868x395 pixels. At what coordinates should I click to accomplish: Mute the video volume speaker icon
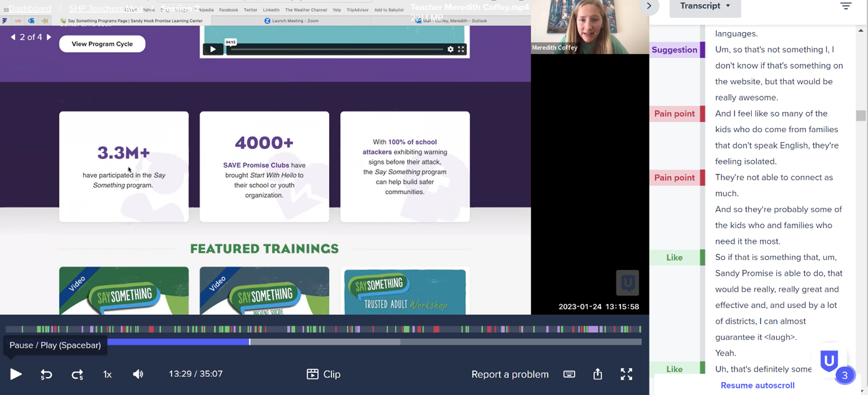[138, 374]
